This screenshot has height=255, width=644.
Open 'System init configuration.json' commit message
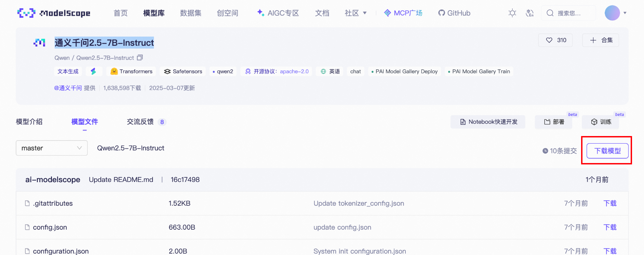pyautogui.click(x=360, y=251)
